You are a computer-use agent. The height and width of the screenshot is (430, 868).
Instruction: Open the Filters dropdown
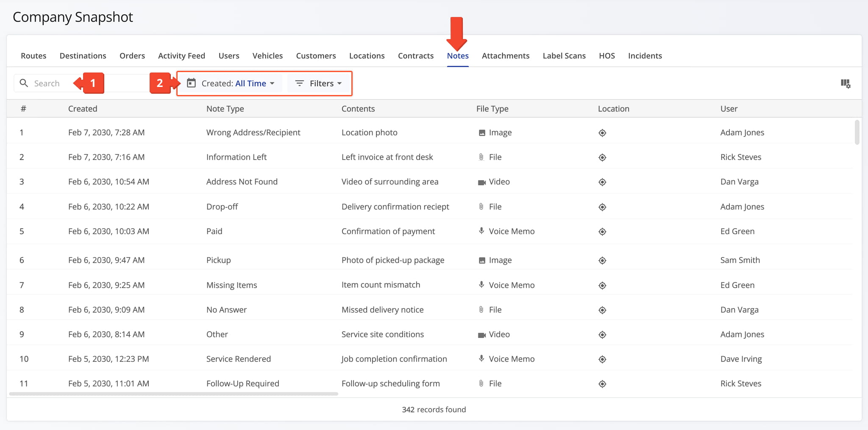point(318,83)
